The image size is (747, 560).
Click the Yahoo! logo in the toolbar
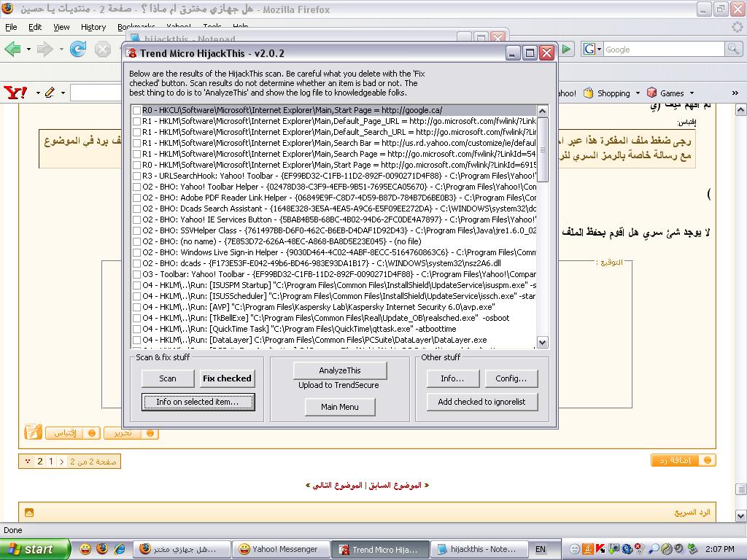[15, 93]
